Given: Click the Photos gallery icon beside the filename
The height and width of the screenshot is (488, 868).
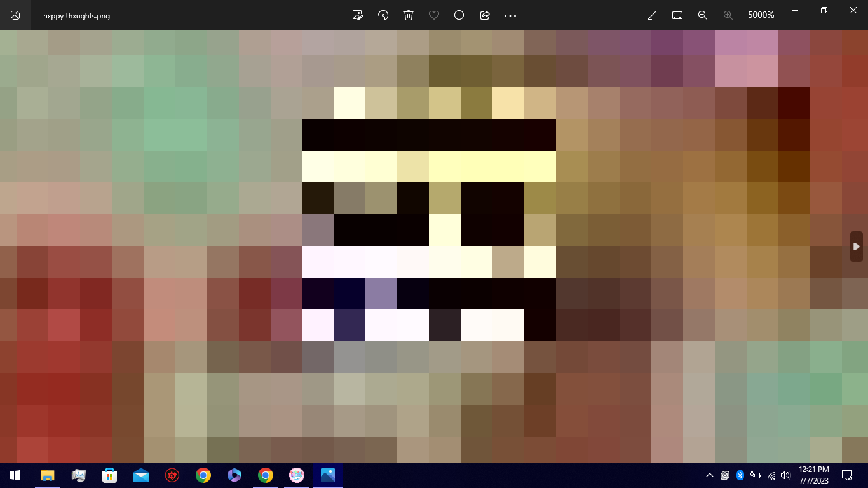Looking at the screenshot, I should [x=15, y=15].
